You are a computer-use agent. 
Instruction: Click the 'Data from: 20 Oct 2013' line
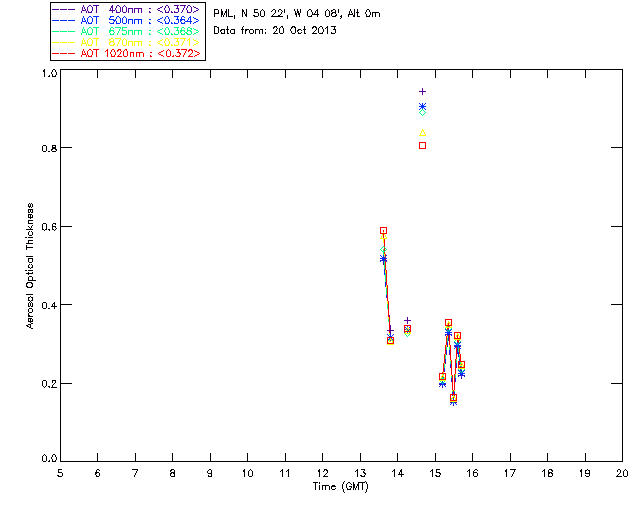pos(275,31)
